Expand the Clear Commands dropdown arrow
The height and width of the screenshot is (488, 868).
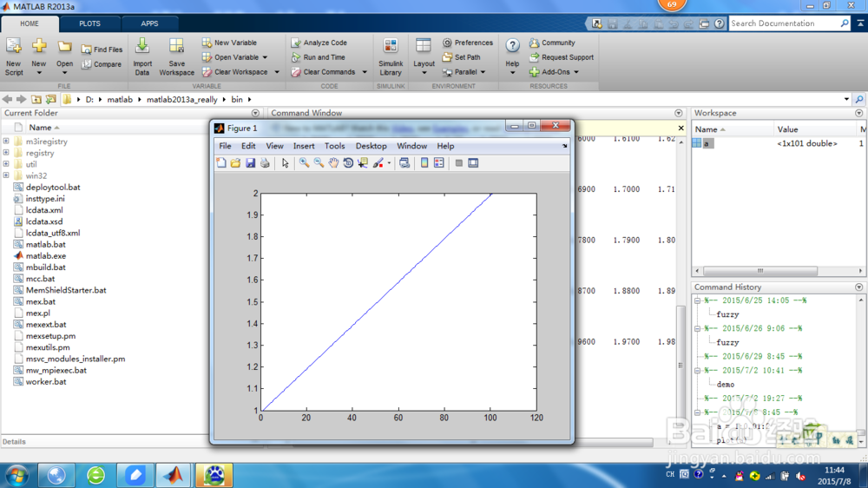pos(365,72)
